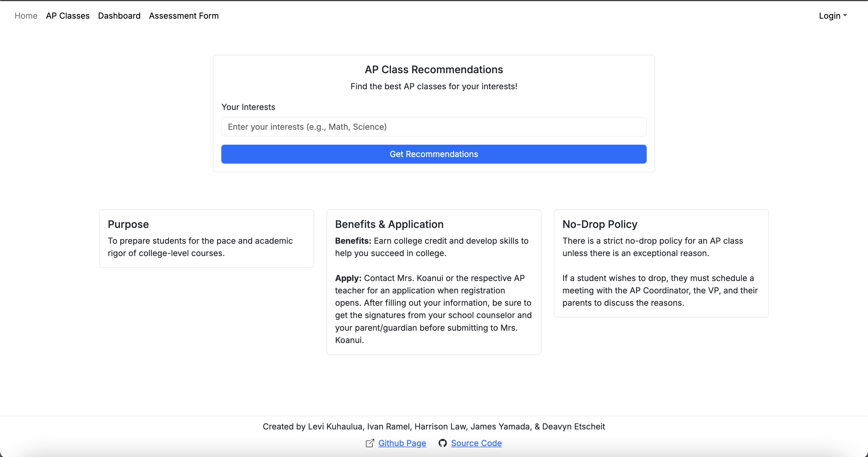Click the AP Class Recommendations heading
The image size is (868, 457).
[x=434, y=69]
